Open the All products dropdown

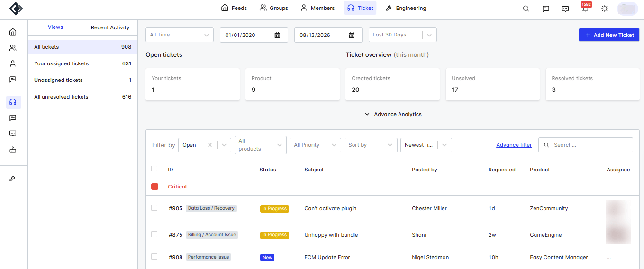(261, 145)
